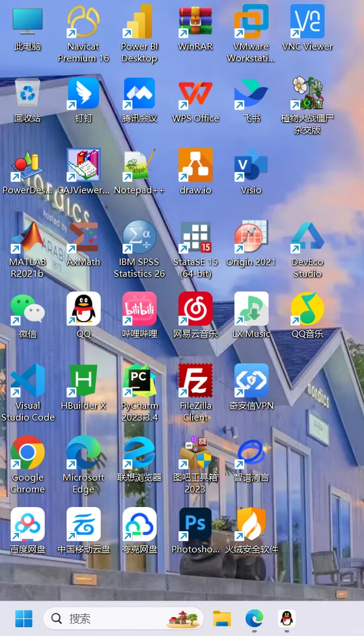Select the 火绒安全软件 icon
The height and width of the screenshot is (636, 364).
click(x=251, y=525)
